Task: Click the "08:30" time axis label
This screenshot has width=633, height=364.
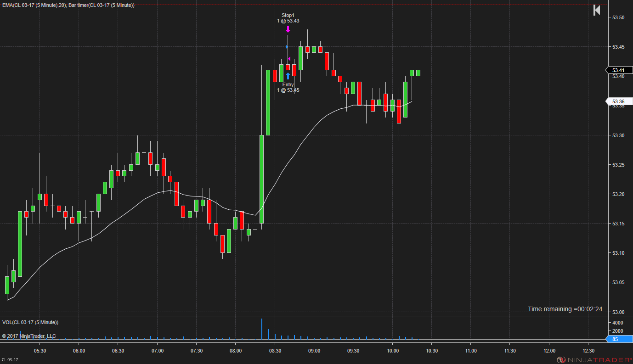Action: pyautogui.click(x=275, y=351)
